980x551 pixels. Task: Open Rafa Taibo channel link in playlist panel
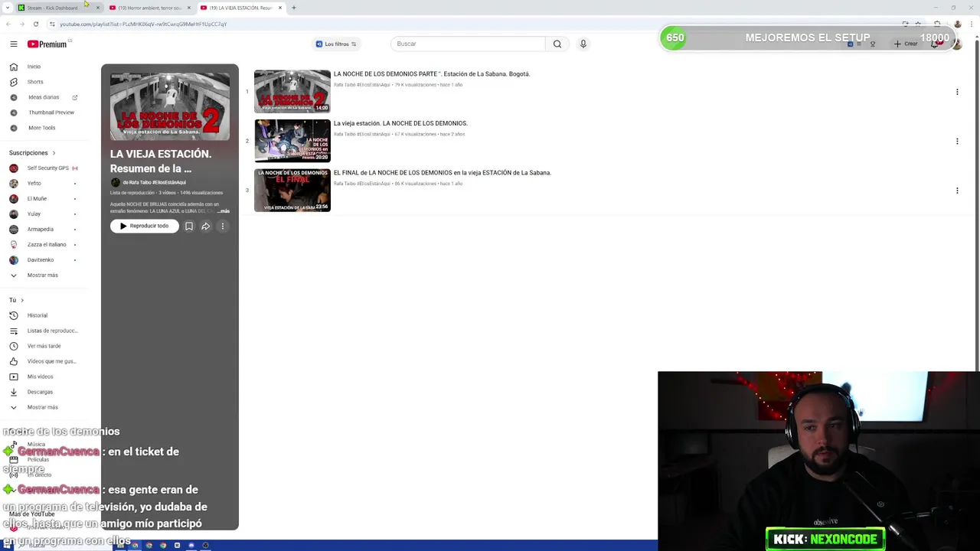(155, 182)
